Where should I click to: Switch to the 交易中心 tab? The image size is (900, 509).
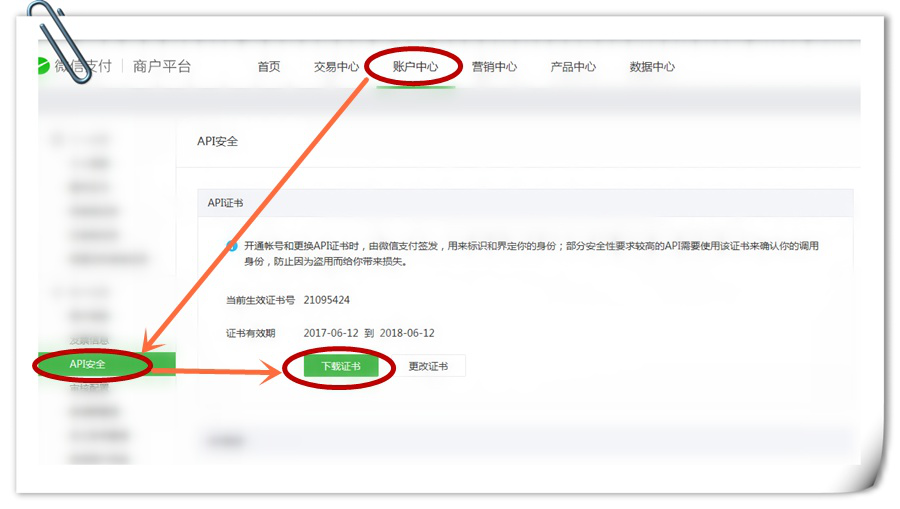tap(336, 67)
